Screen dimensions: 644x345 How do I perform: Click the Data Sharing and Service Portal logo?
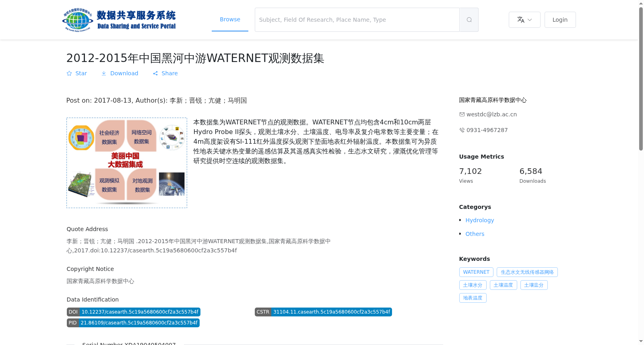[119, 20]
